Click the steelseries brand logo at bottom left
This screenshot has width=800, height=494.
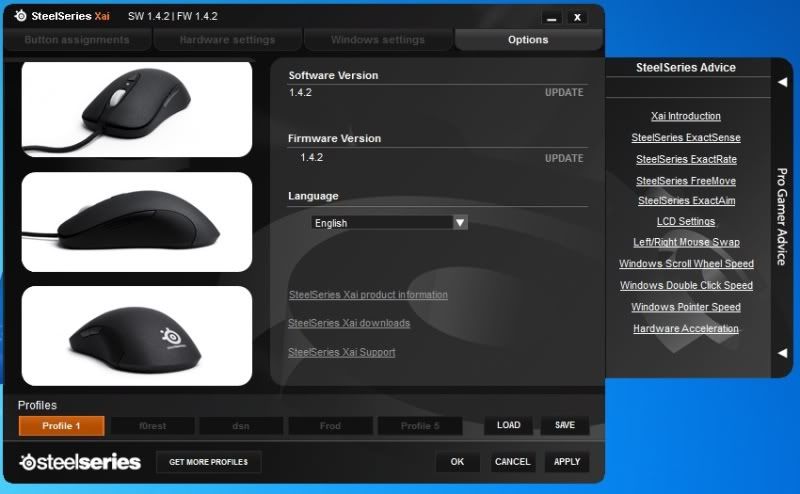[80, 462]
